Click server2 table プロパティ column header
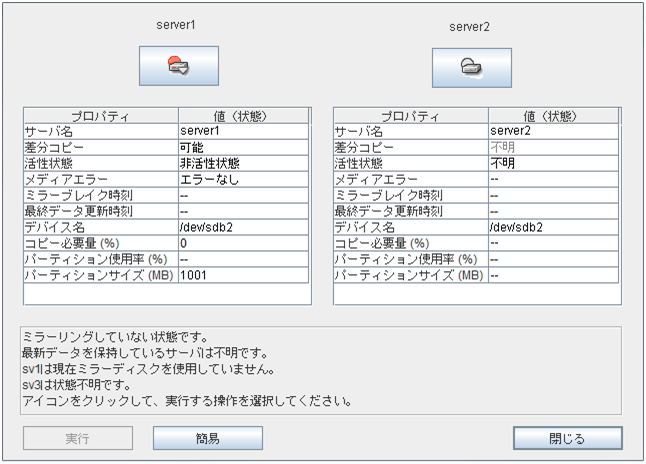 (x=410, y=115)
